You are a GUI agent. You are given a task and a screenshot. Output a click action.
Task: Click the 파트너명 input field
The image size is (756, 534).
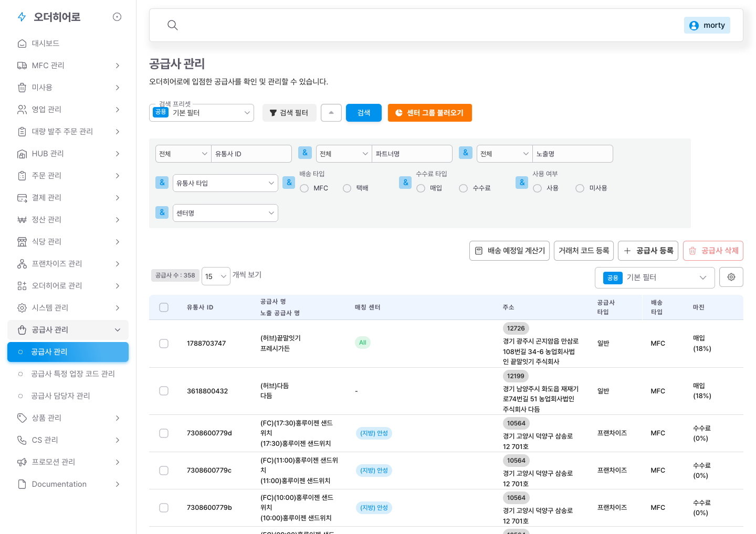click(x=412, y=154)
